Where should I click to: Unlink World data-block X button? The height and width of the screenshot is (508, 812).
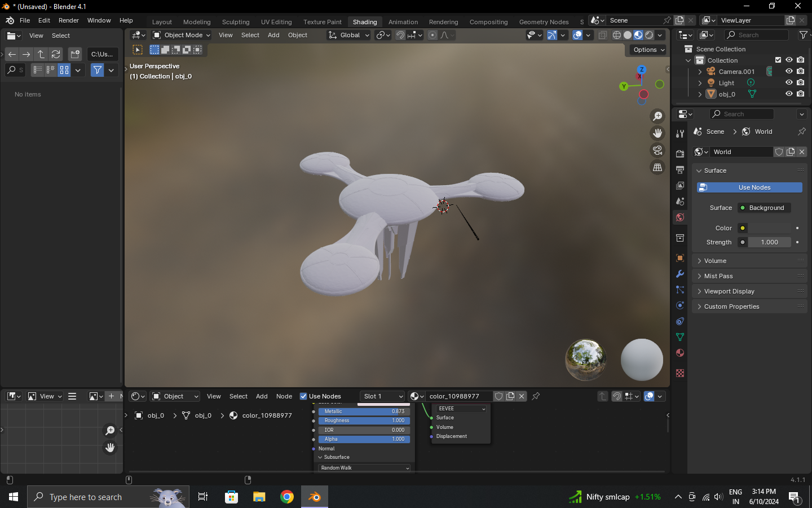tap(802, 152)
